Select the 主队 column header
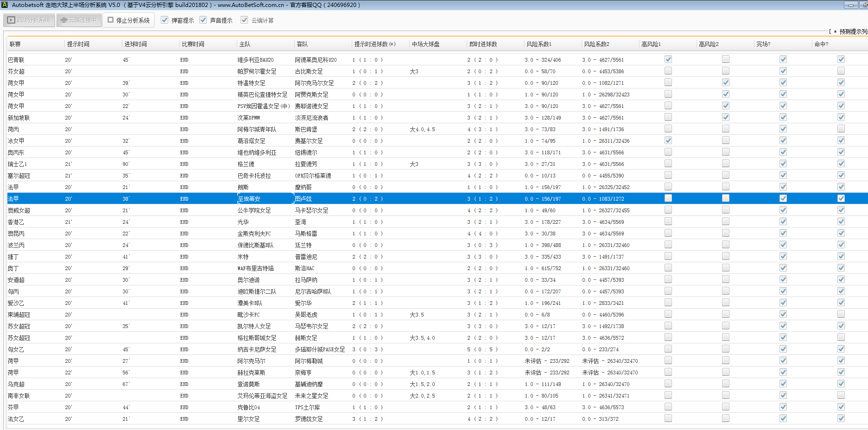 pos(245,44)
